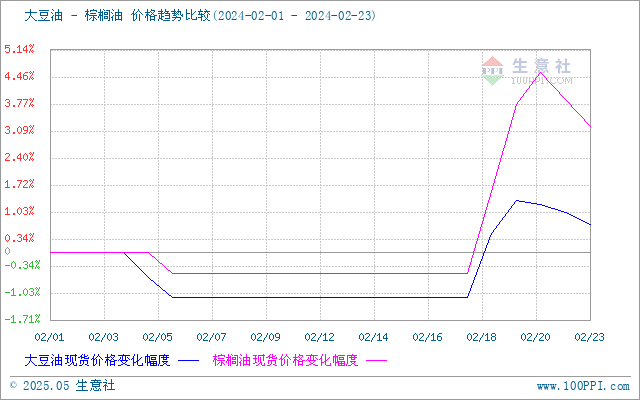Viewport: 640px width, 400px height.
Task: Click the palm oil peak point near 02/20
Action: click(540, 72)
